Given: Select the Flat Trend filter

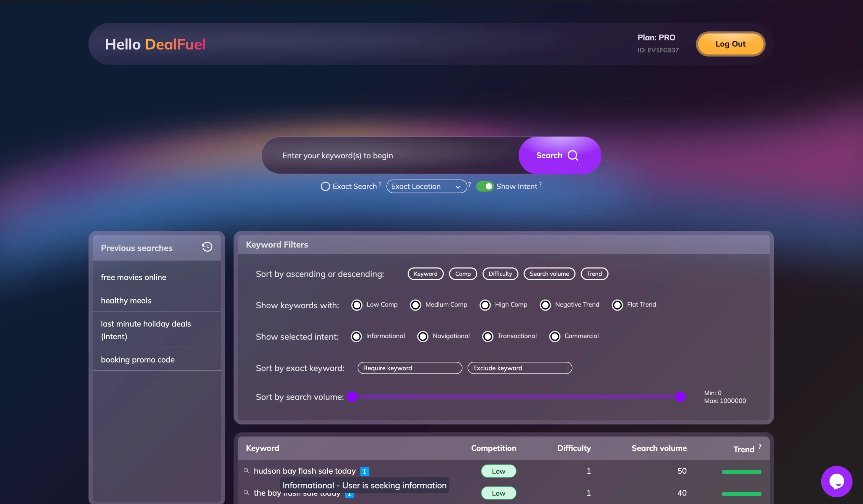Looking at the screenshot, I should [x=617, y=305].
